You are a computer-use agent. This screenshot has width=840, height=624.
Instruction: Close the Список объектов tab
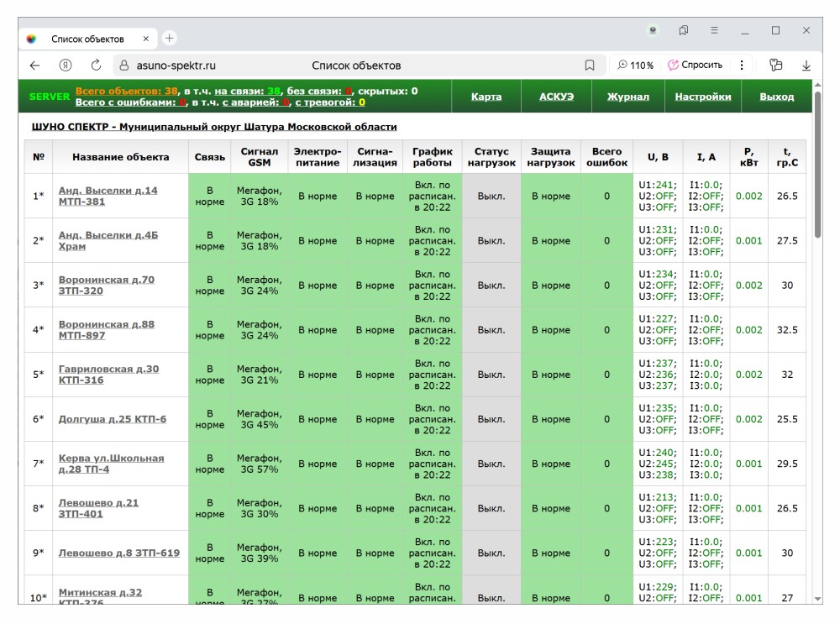click(x=145, y=39)
